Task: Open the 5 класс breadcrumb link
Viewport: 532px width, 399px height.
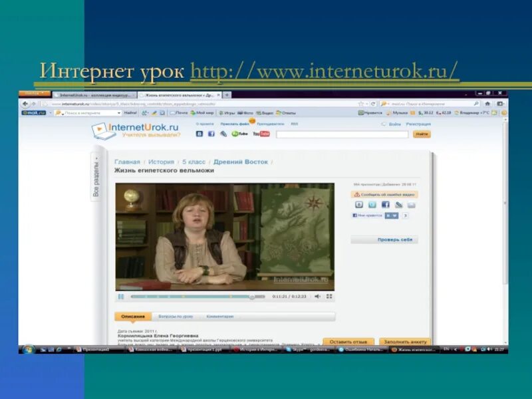Action: click(194, 162)
